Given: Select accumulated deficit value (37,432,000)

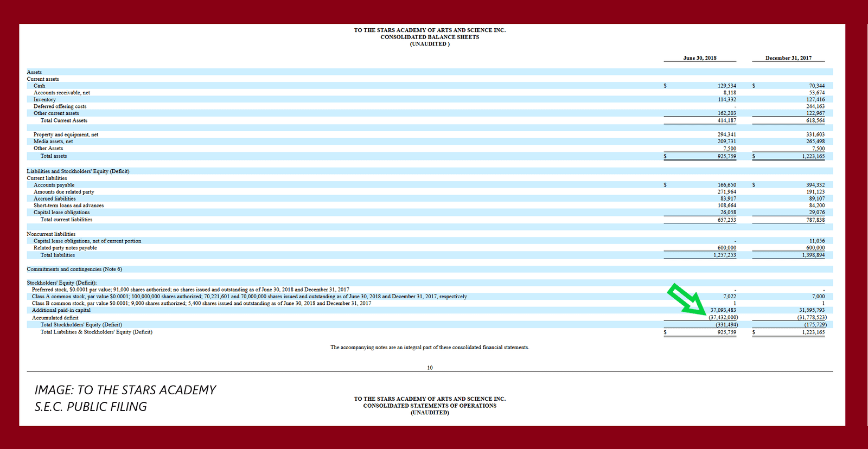Looking at the screenshot, I should point(723,318).
